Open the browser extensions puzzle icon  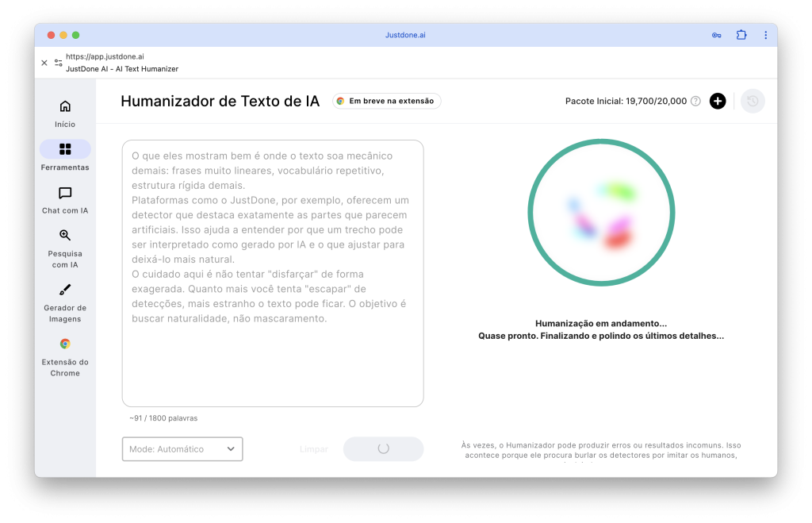pyautogui.click(x=741, y=35)
